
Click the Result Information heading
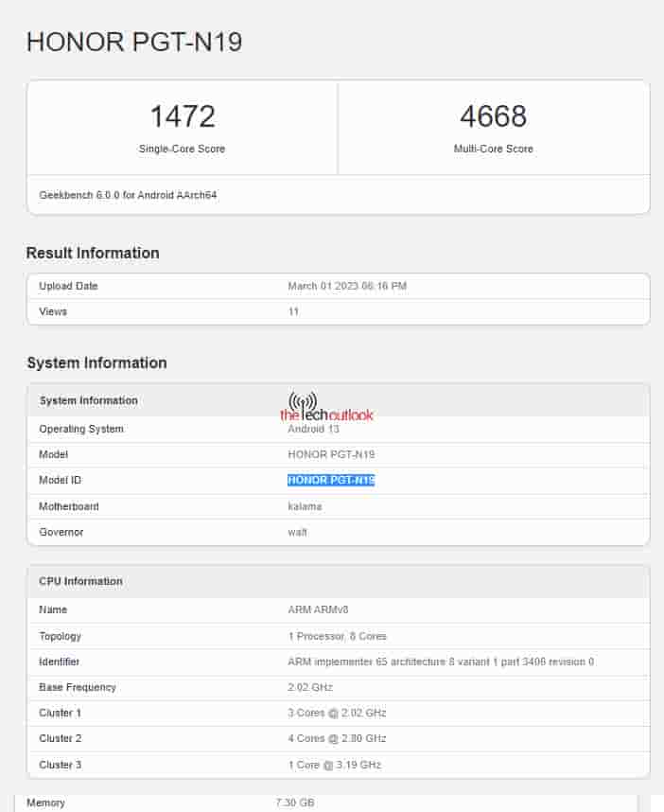[x=93, y=253]
